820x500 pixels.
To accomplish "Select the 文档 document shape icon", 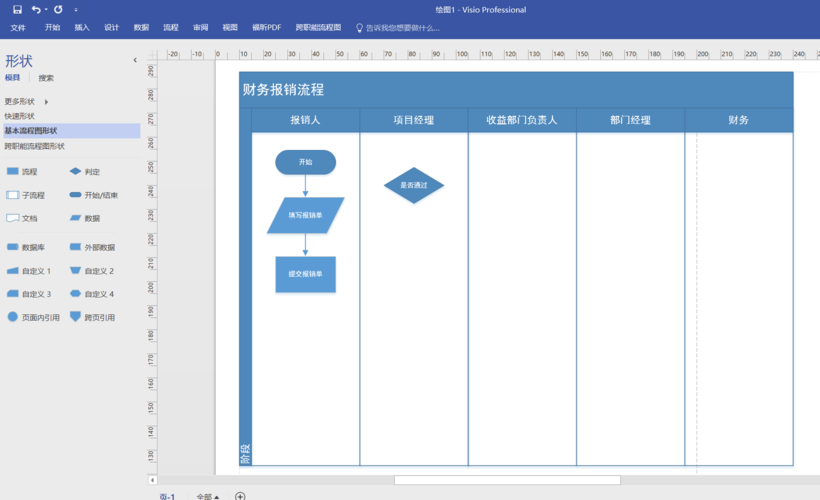I will [13, 218].
